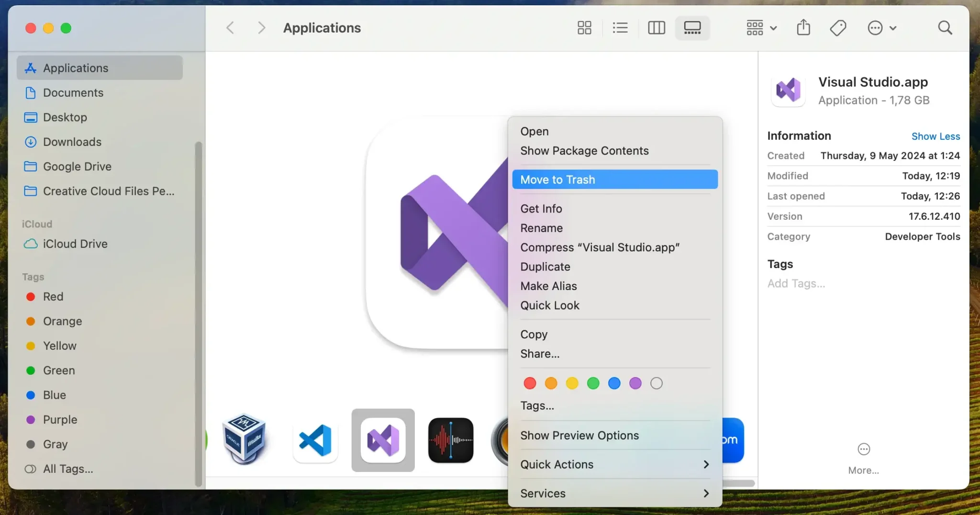Open iCloud Drive in the sidebar

pyautogui.click(x=100, y=244)
